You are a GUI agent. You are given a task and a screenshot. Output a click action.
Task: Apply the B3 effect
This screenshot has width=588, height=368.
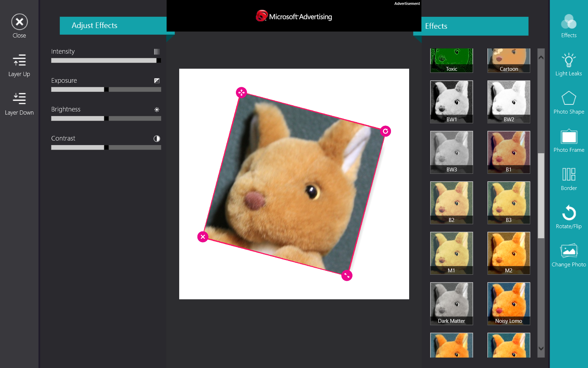tap(509, 203)
